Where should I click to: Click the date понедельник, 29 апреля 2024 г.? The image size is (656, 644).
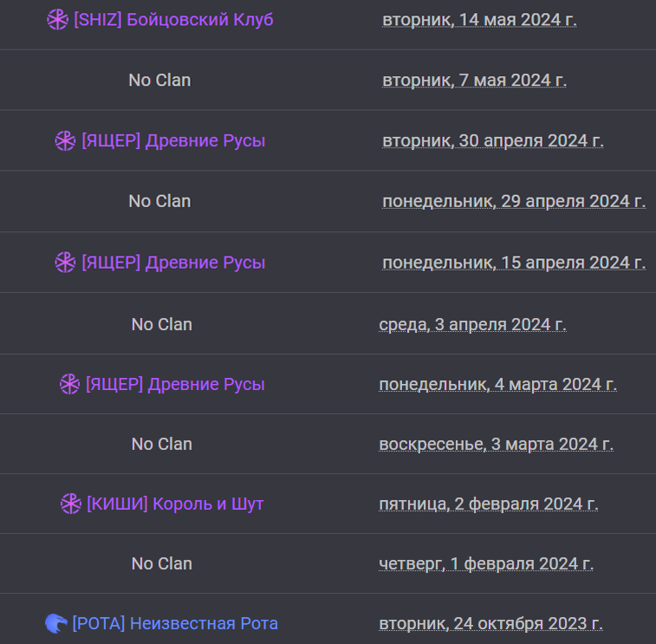(513, 201)
